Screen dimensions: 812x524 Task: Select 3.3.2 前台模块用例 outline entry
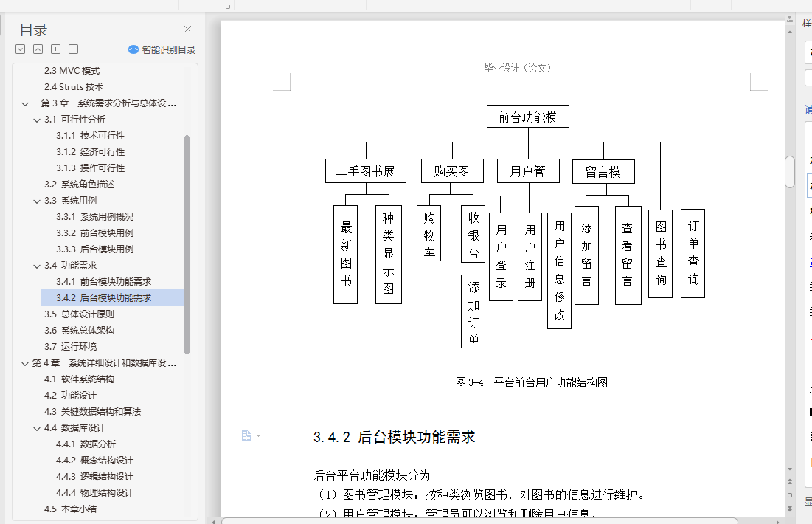[x=94, y=232]
